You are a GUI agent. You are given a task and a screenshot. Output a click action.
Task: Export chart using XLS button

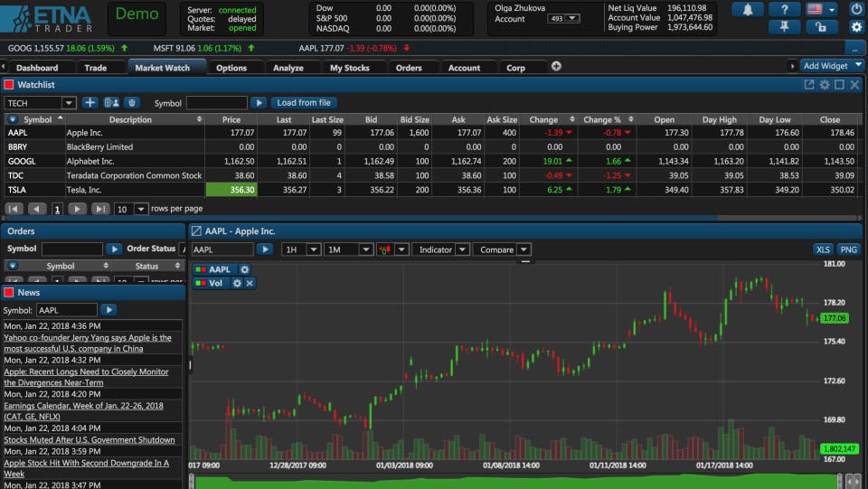[x=823, y=249]
